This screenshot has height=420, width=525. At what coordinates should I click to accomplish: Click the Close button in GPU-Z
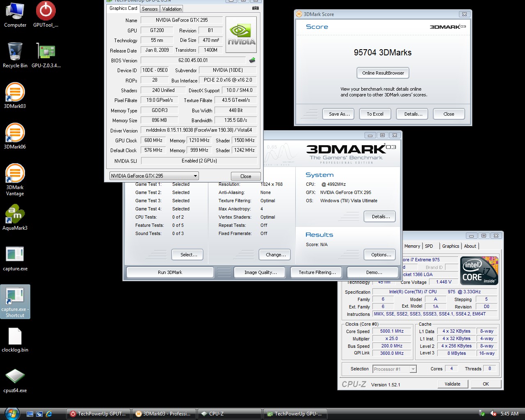246,176
